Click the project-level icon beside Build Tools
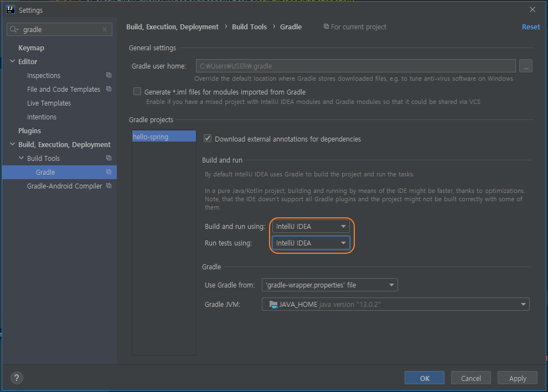 pyautogui.click(x=108, y=158)
